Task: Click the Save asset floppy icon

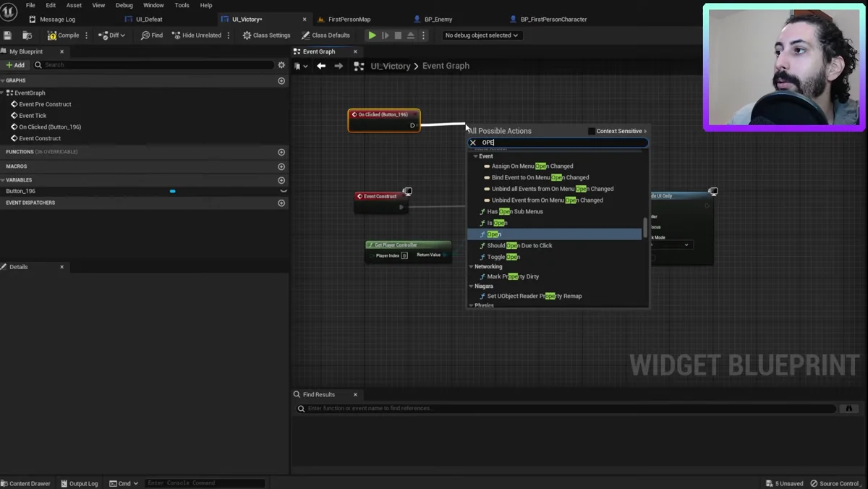Action: (x=7, y=35)
